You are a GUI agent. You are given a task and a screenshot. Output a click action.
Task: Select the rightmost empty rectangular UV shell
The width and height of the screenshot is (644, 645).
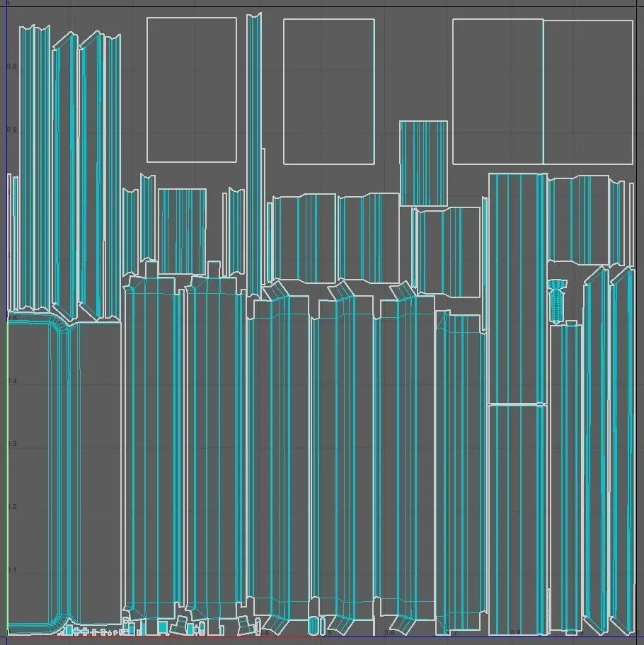tap(588, 92)
